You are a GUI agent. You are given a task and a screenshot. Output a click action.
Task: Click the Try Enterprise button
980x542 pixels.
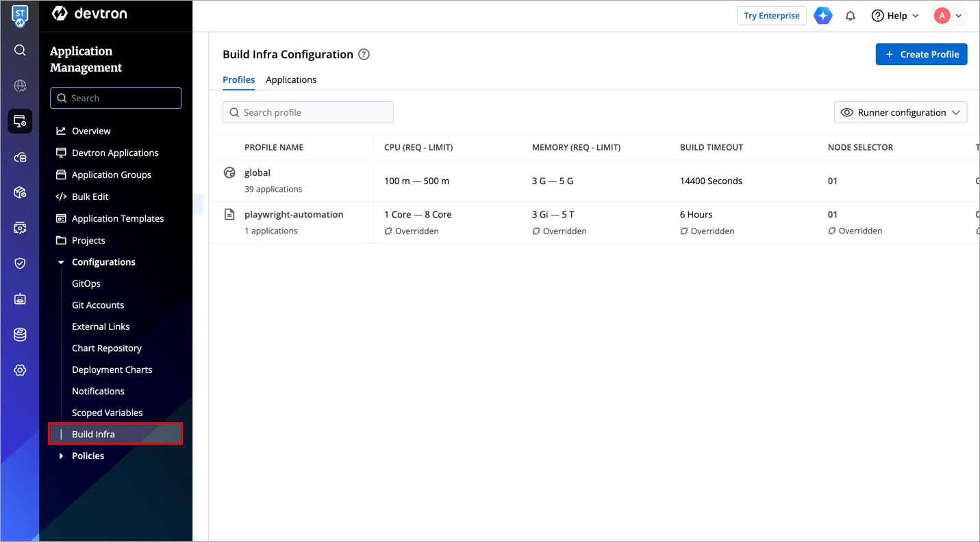[771, 16]
